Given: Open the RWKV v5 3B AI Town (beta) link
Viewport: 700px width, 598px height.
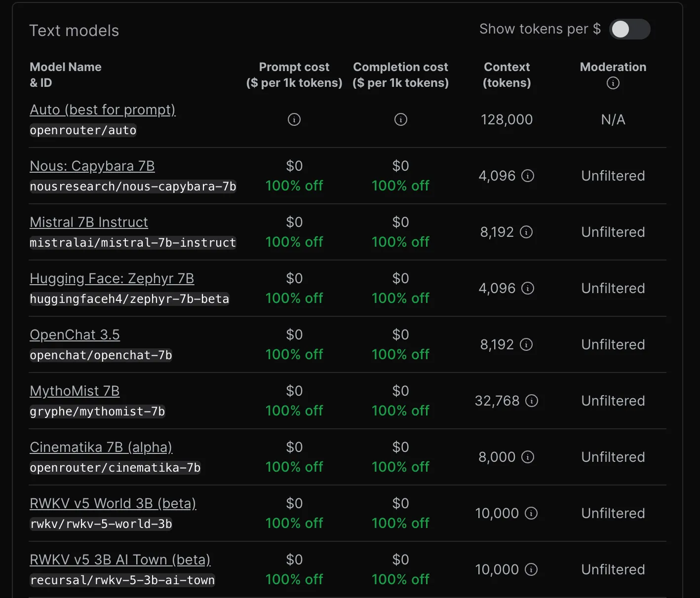Looking at the screenshot, I should click(120, 560).
